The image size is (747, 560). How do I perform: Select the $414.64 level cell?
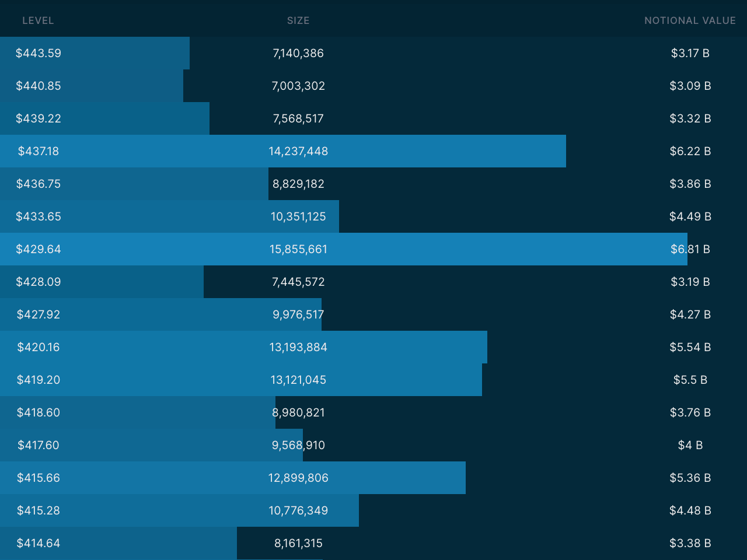tap(39, 543)
